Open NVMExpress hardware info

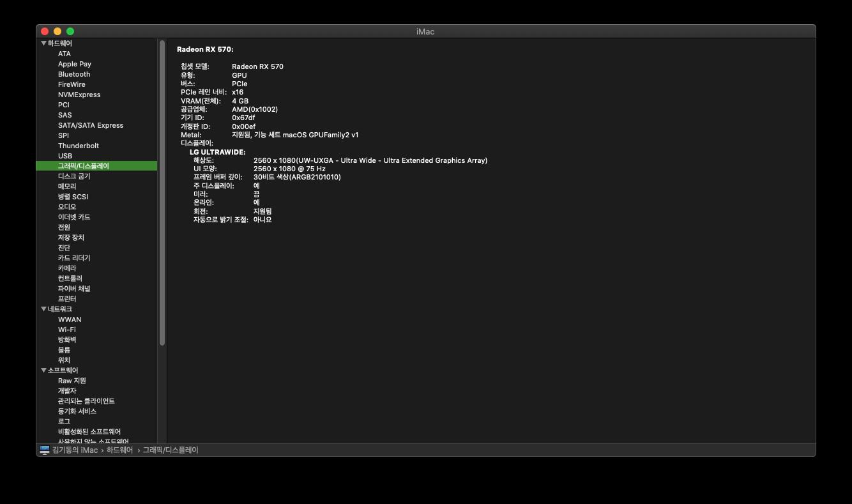click(79, 95)
